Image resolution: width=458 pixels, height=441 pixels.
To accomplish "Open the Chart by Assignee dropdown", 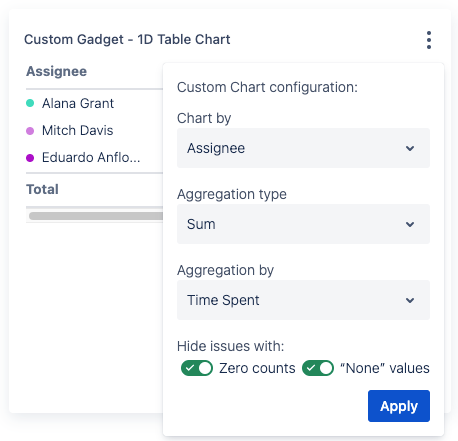I will tap(303, 148).
